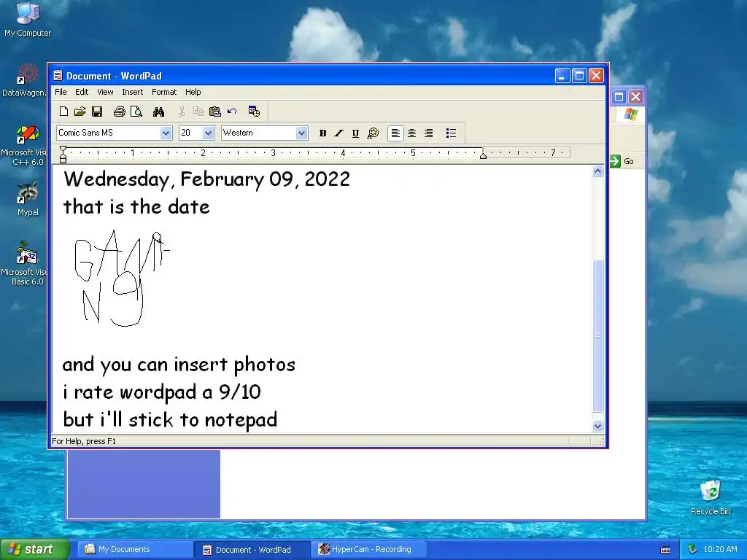Switch to My Documents taskbar button
The image size is (747, 560).
pyautogui.click(x=136, y=550)
